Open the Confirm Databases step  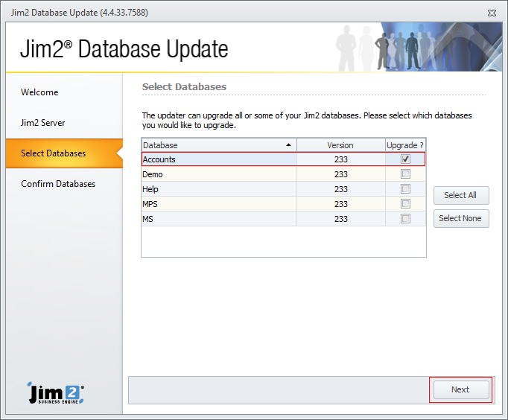[x=58, y=184]
